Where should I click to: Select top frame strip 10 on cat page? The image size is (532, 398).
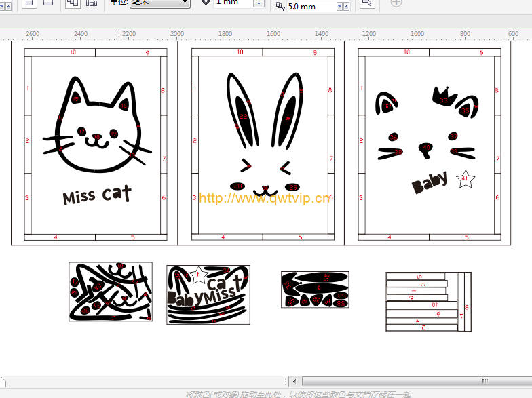60,52
